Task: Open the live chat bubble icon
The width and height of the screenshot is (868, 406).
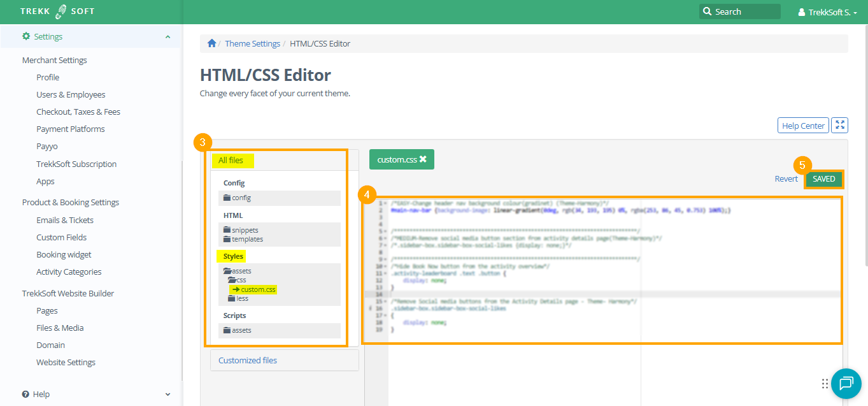Action: click(x=846, y=383)
